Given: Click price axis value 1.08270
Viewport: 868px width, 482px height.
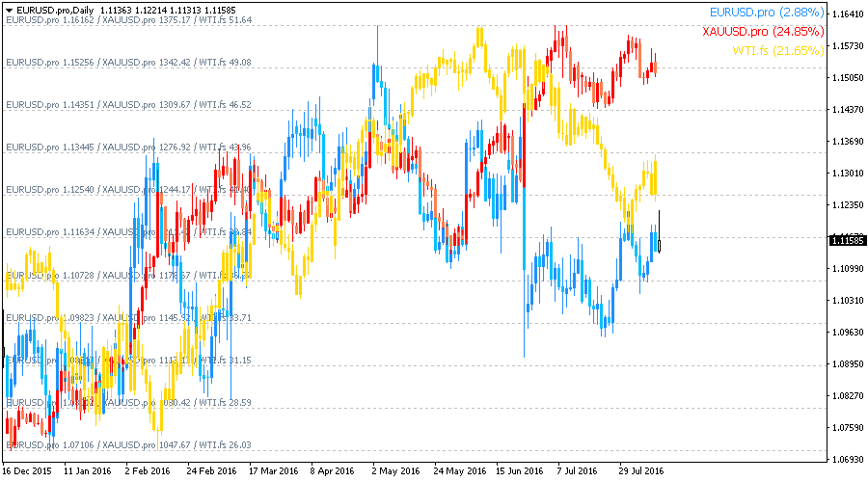Looking at the screenshot, I should click(x=848, y=396).
